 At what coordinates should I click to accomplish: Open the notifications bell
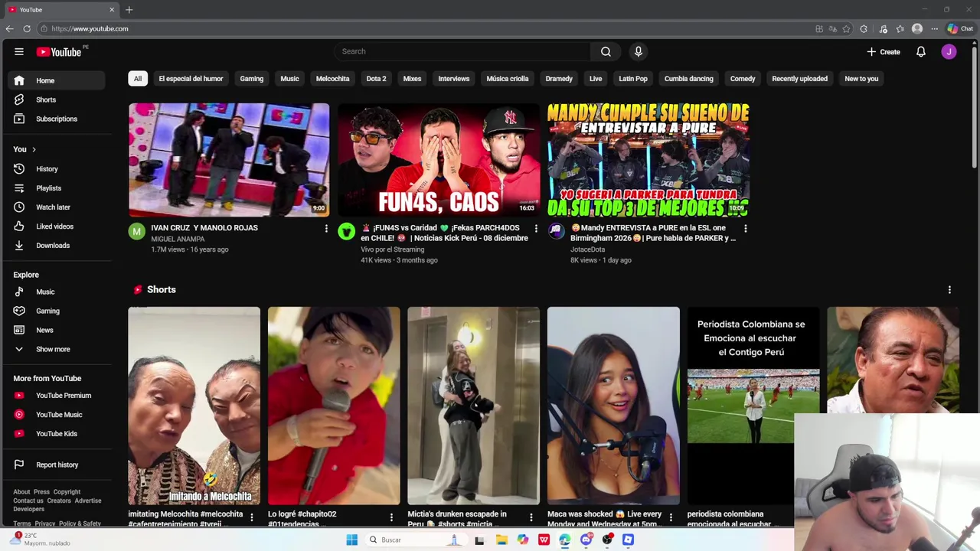pos(921,51)
